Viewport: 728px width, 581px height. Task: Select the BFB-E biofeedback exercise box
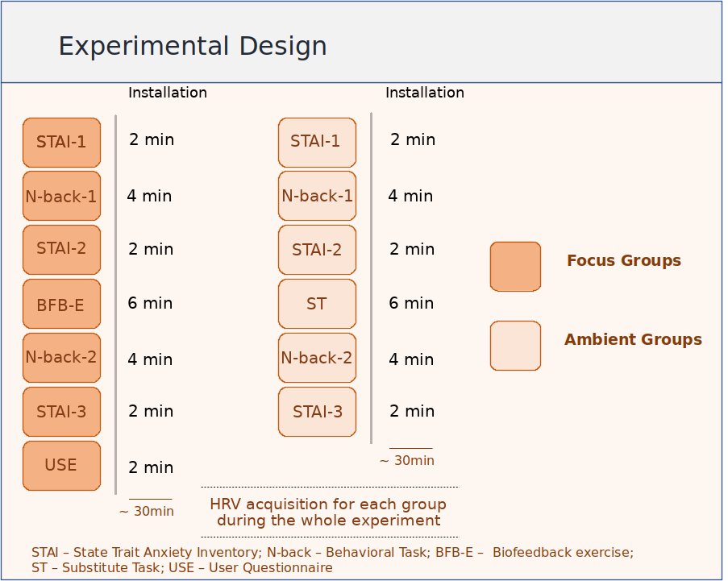(62, 304)
